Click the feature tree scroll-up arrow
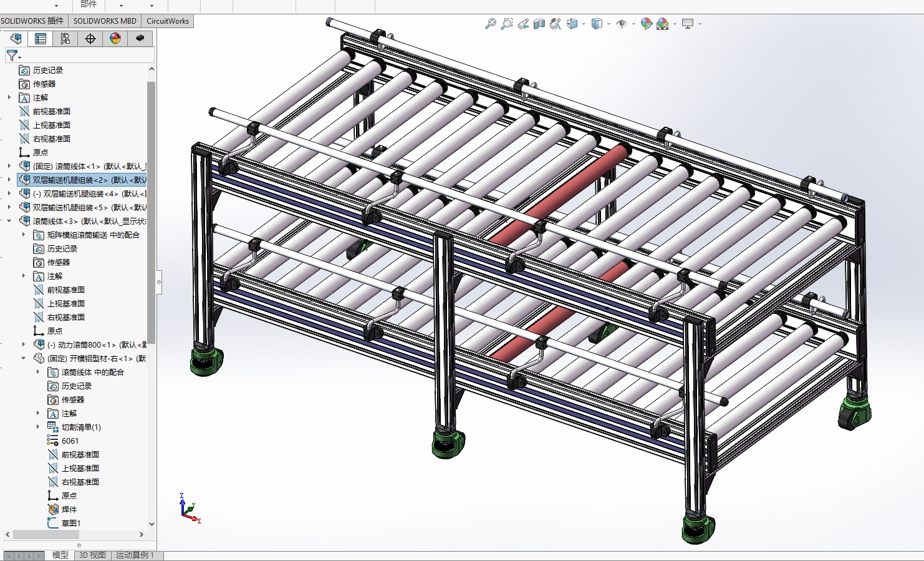 152,69
